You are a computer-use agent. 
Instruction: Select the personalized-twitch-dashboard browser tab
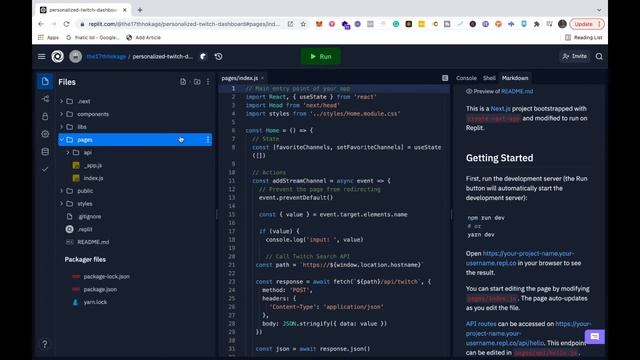point(84,10)
